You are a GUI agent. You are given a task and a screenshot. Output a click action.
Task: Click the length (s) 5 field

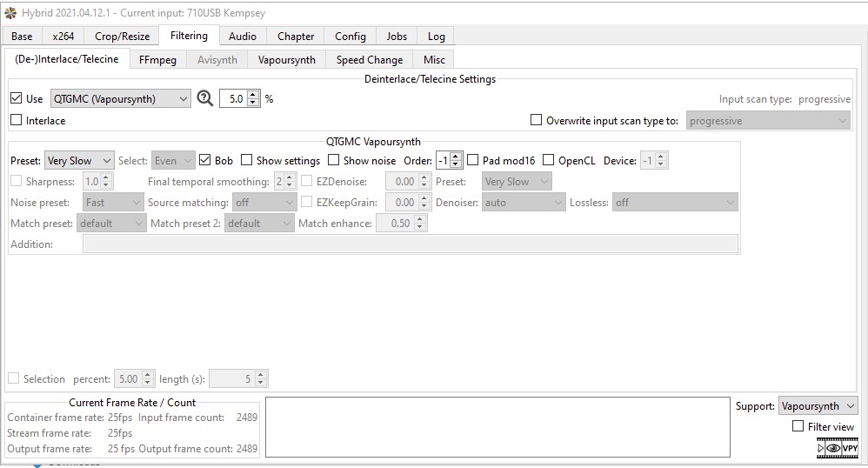[238, 378]
